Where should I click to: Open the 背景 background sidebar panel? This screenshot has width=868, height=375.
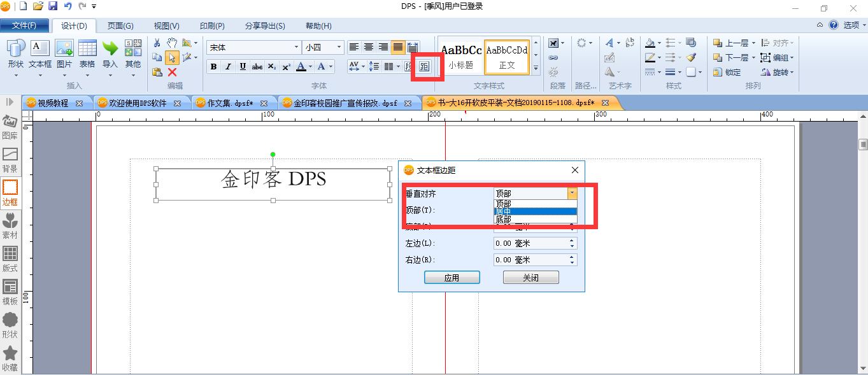pos(10,160)
